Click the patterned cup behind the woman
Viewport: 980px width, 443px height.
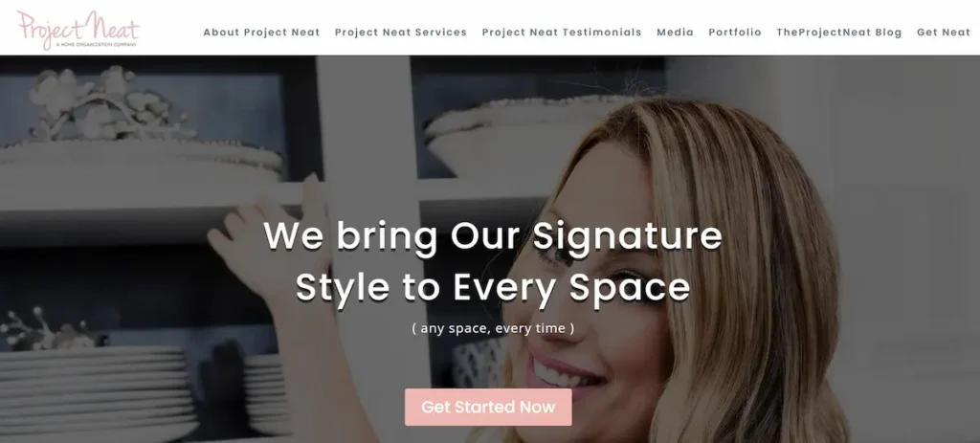(x=480, y=364)
